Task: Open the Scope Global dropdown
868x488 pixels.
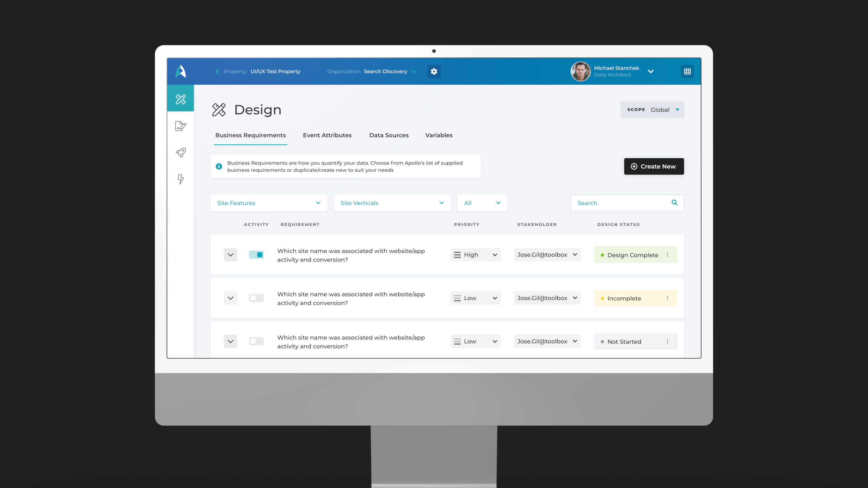Action: (652, 110)
